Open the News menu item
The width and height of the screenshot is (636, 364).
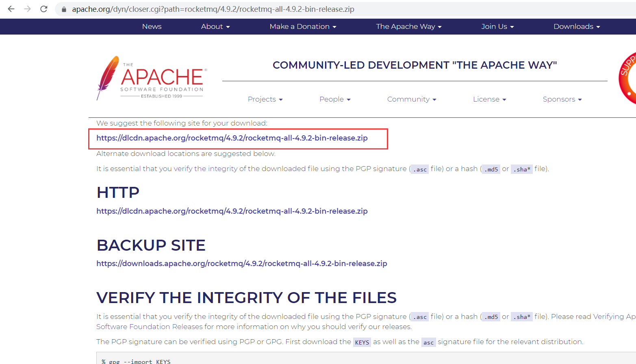coord(152,26)
